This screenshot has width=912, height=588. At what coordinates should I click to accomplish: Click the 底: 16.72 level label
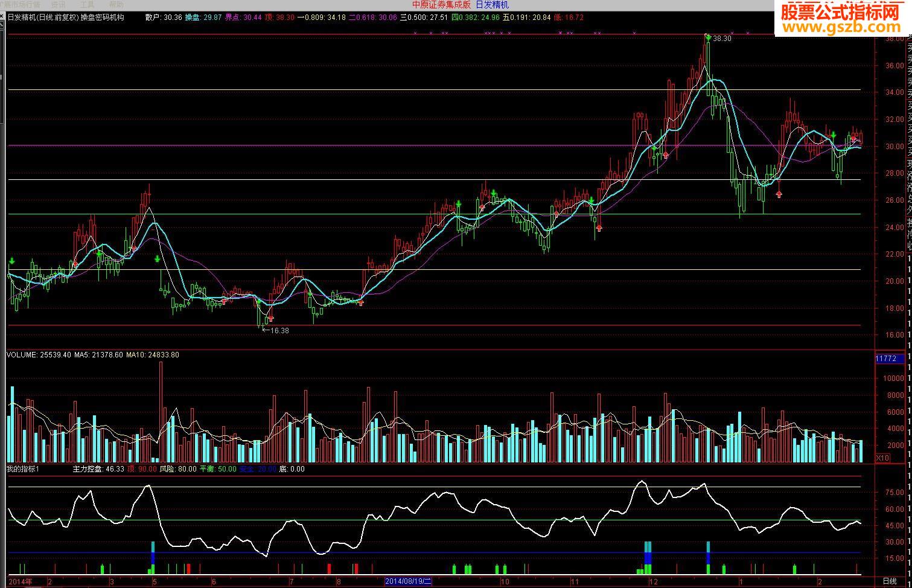pos(569,18)
